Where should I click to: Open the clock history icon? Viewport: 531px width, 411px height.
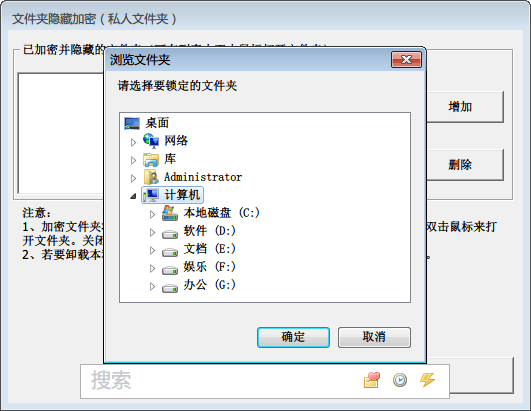pos(400,380)
